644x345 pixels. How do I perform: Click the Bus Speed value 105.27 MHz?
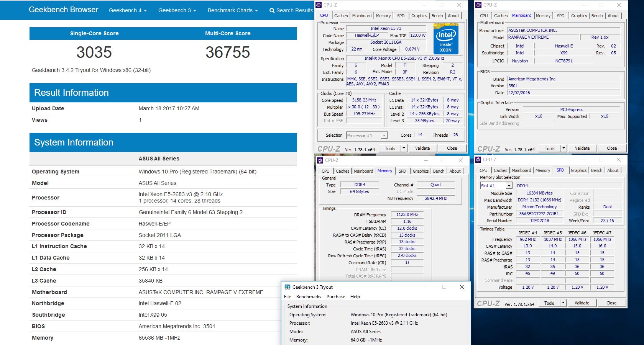(x=364, y=114)
